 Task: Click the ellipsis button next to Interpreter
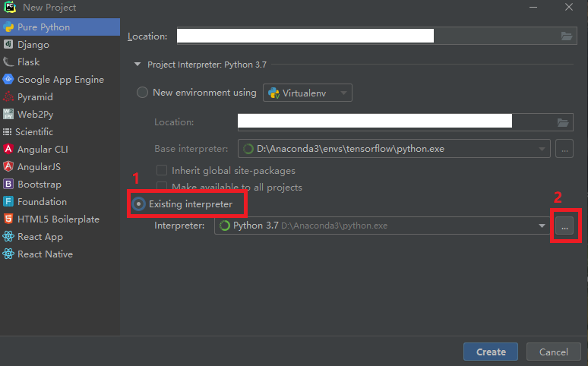tap(564, 226)
